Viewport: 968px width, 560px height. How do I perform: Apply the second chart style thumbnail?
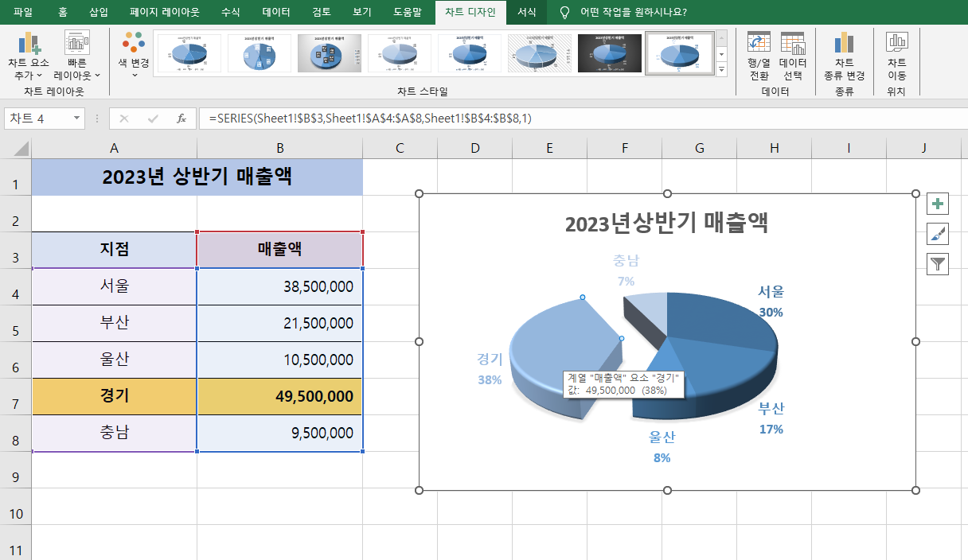(260, 53)
